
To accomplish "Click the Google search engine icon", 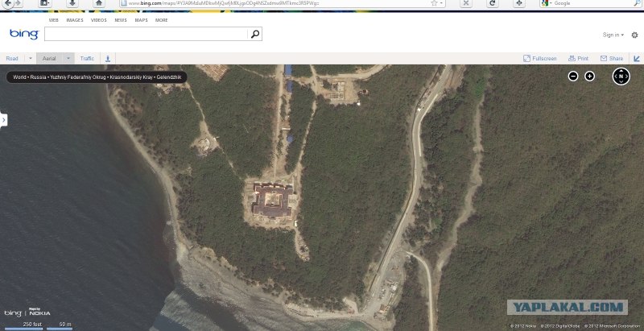I will tap(545, 3).
